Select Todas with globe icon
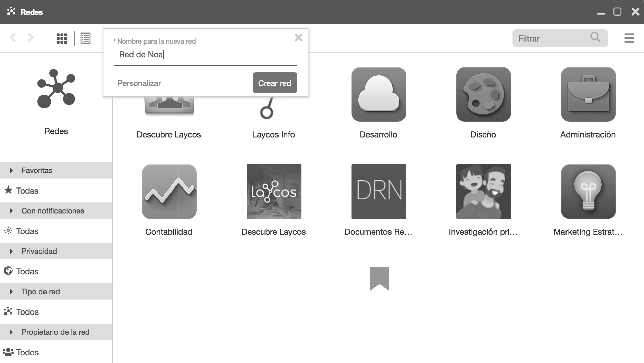The width and height of the screenshot is (644, 363). 56,271
